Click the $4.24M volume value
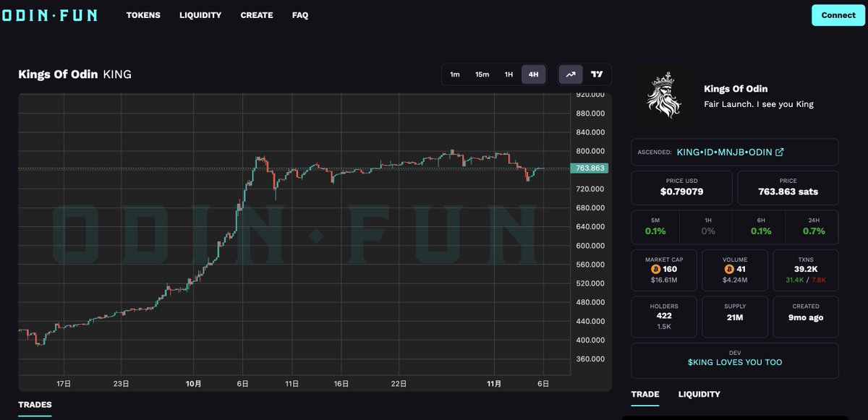This screenshot has width=868, height=420. [735, 280]
